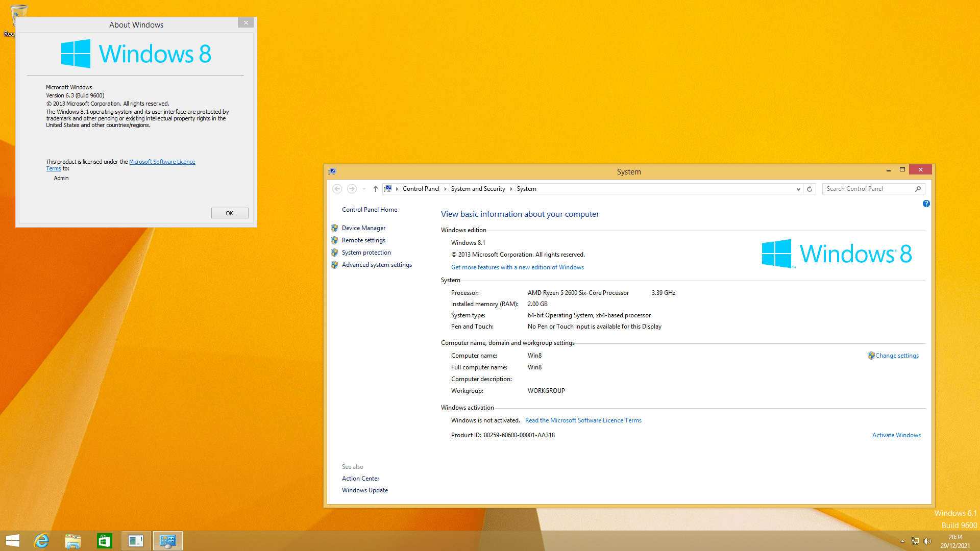Expand the Control Panel breadcrumb arrow
The image size is (980, 551).
pyautogui.click(x=445, y=189)
